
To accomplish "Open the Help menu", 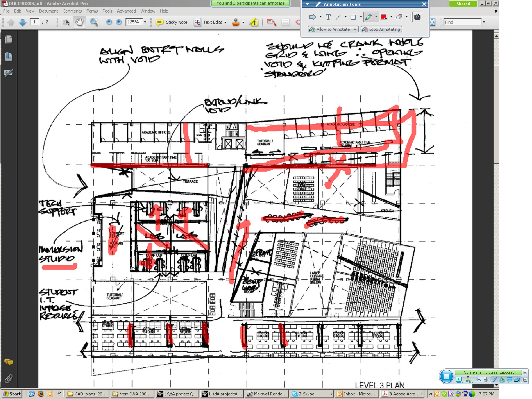I will (x=164, y=11).
